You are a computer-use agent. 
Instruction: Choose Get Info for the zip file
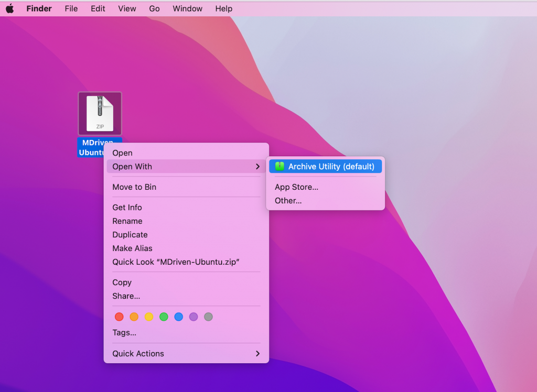tap(127, 208)
